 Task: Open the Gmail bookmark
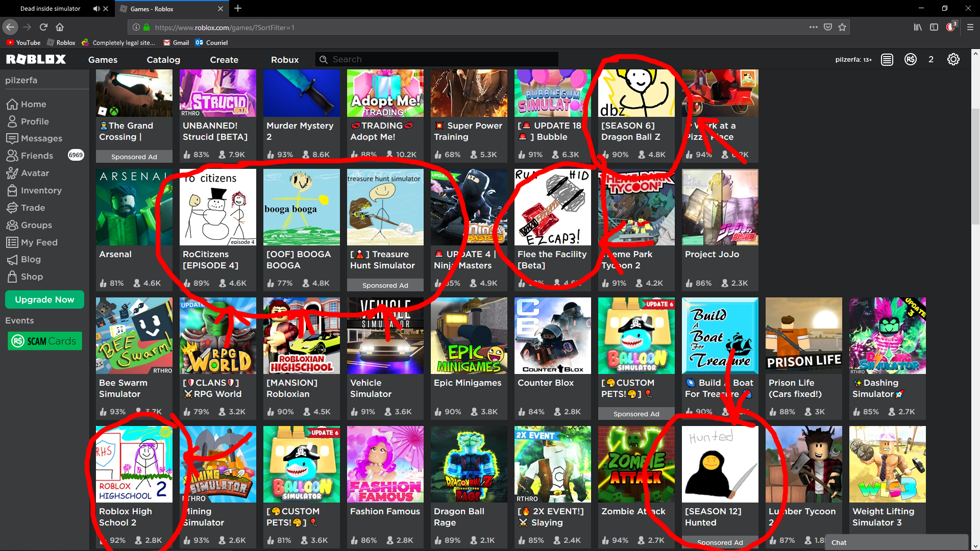(x=176, y=43)
